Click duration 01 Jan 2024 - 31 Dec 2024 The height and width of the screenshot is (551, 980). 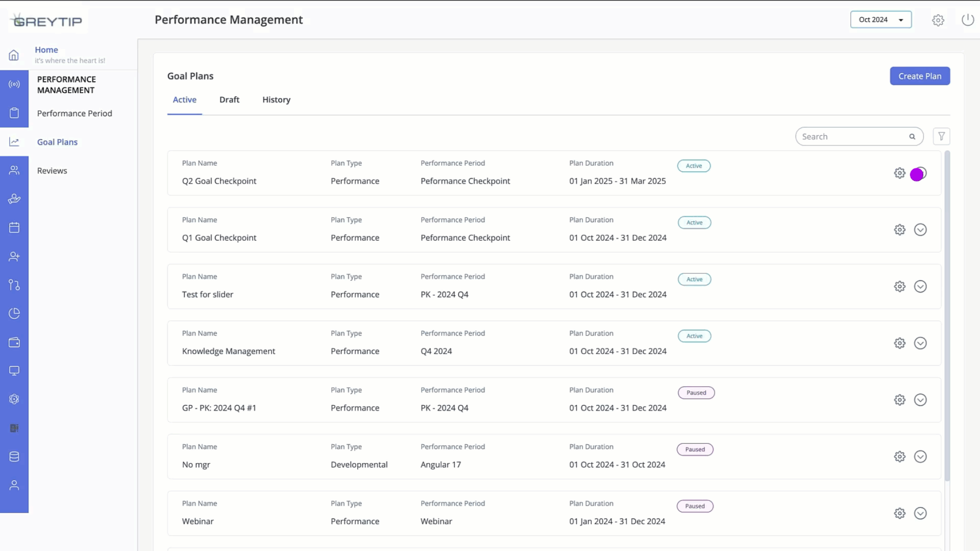click(617, 521)
